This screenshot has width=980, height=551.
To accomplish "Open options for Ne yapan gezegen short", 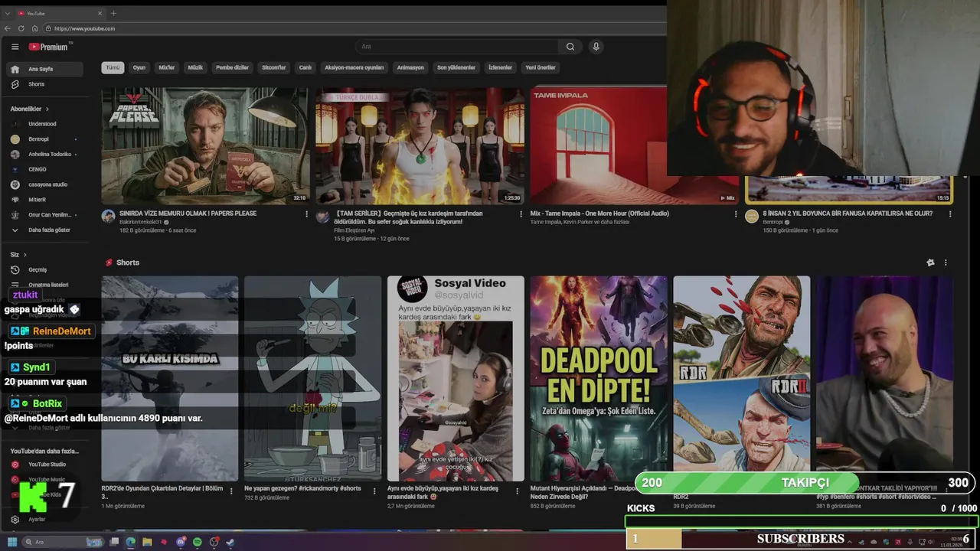I will [x=374, y=491].
